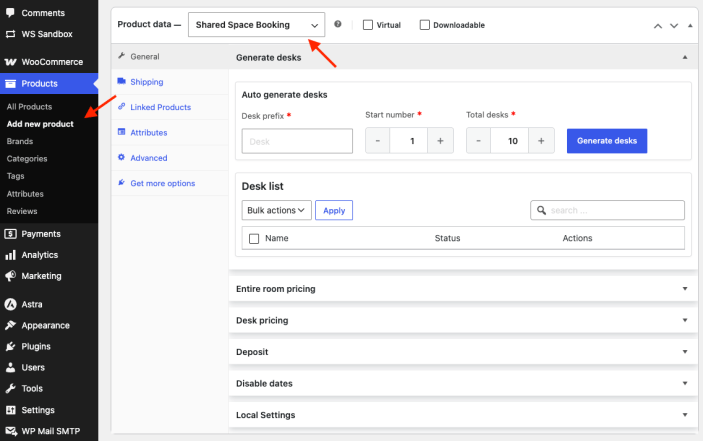The image size is (703, 441).
Task: Click the Shipping truck icon
Action: (121, 81)
